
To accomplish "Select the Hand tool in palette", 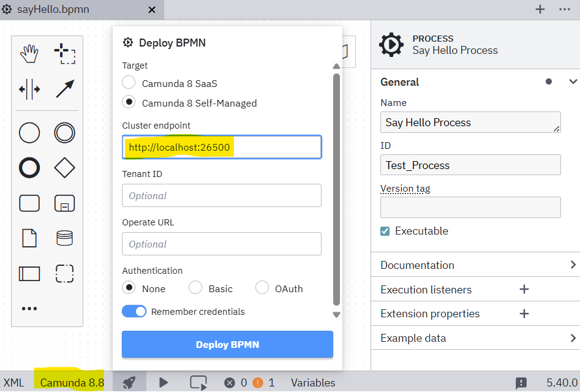I will click(29, 54).
